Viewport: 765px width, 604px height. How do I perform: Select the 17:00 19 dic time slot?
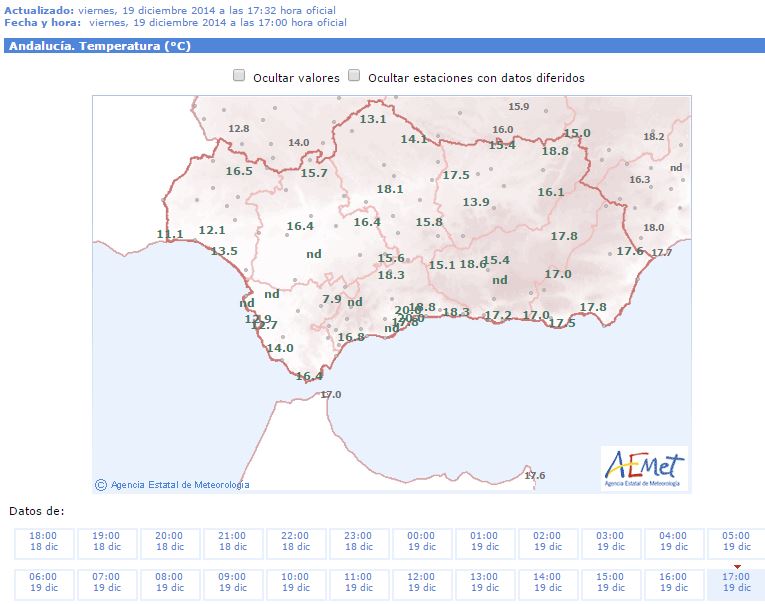(736, 583)
